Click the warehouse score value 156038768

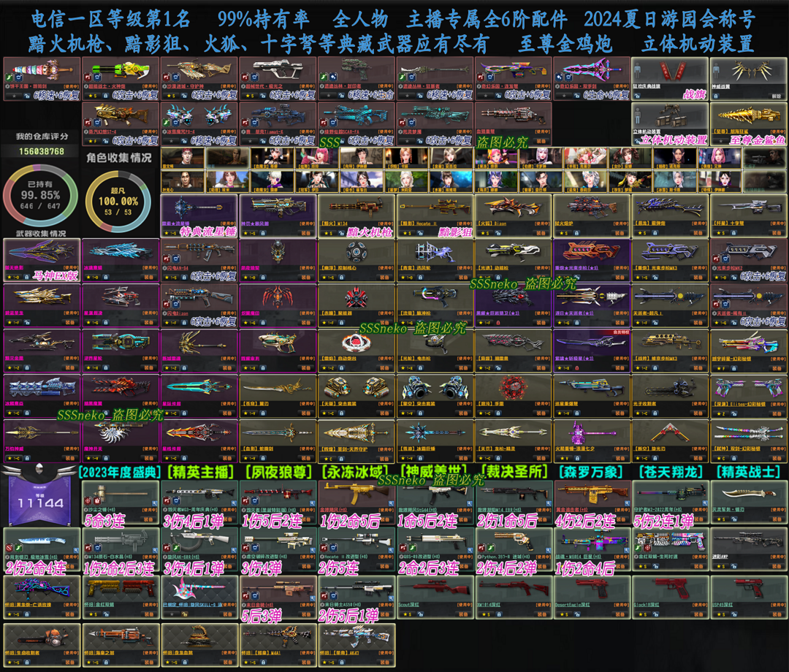pos(41,151)
